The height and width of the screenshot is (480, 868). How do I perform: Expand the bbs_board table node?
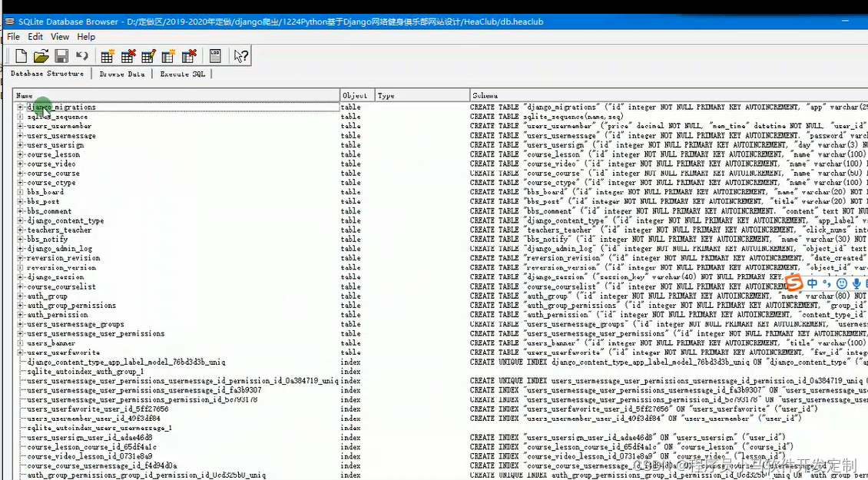pos(20,191)
